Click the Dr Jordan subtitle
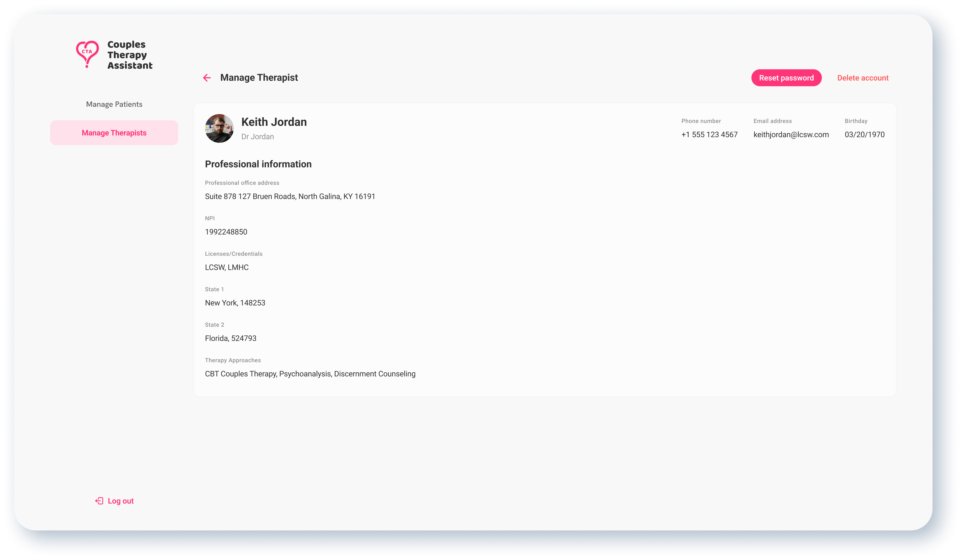962x560 pixels. pyautogui.click(x=258, y=137)
